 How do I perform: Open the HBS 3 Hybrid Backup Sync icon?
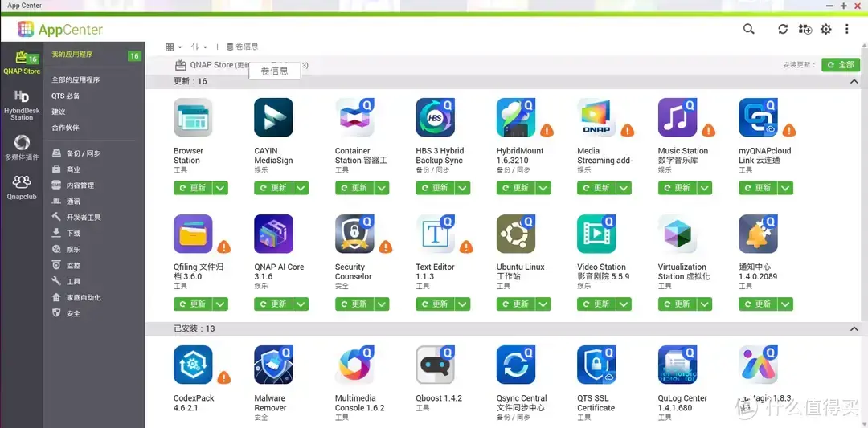click(435, 117)
